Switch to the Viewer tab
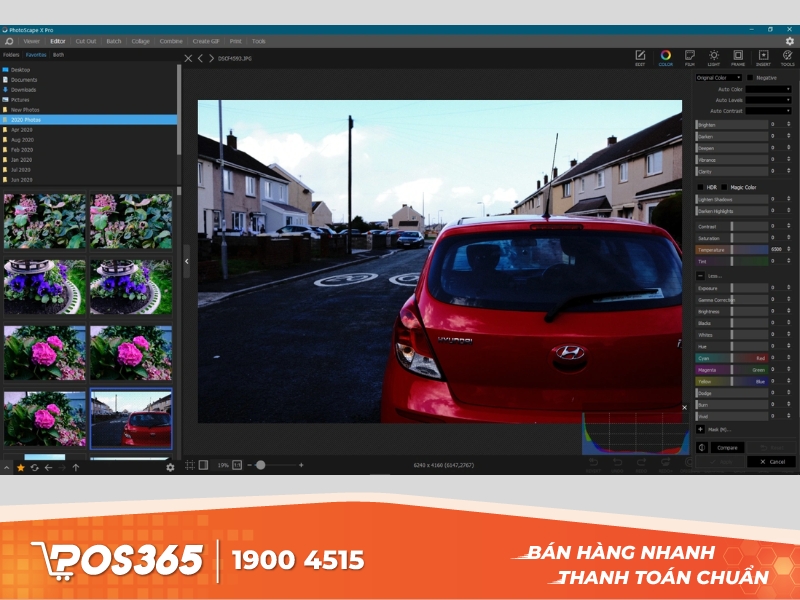This screenshot has width=800, height=600. point(32,41)
